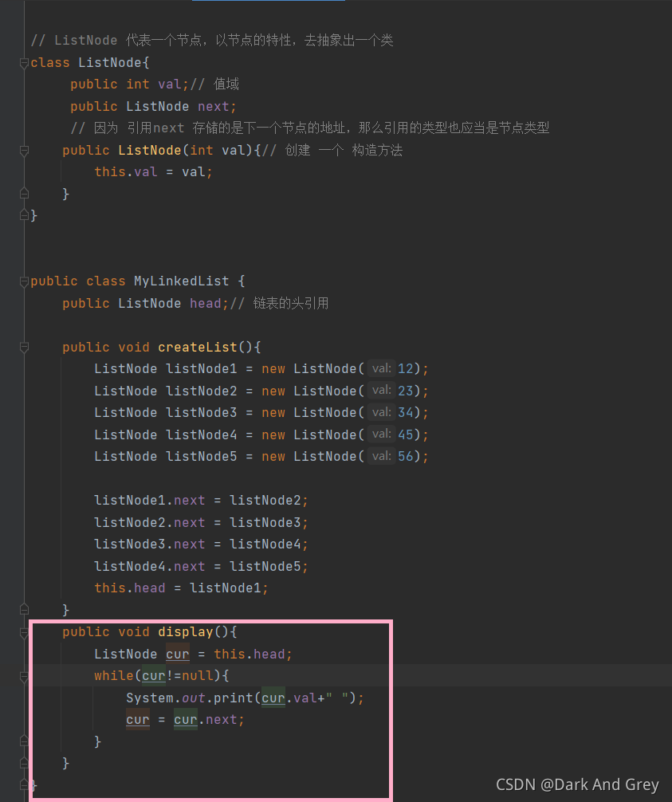The width and height of the screenshot is (672, 802).
Task: Click listNode4 variable in its declaration
Action: click(202, 435)
